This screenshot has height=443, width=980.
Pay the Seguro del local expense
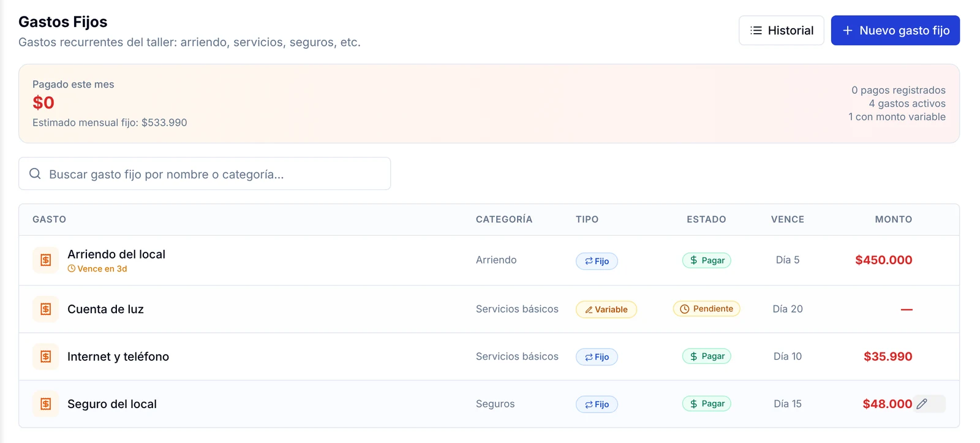pos(707,404)
